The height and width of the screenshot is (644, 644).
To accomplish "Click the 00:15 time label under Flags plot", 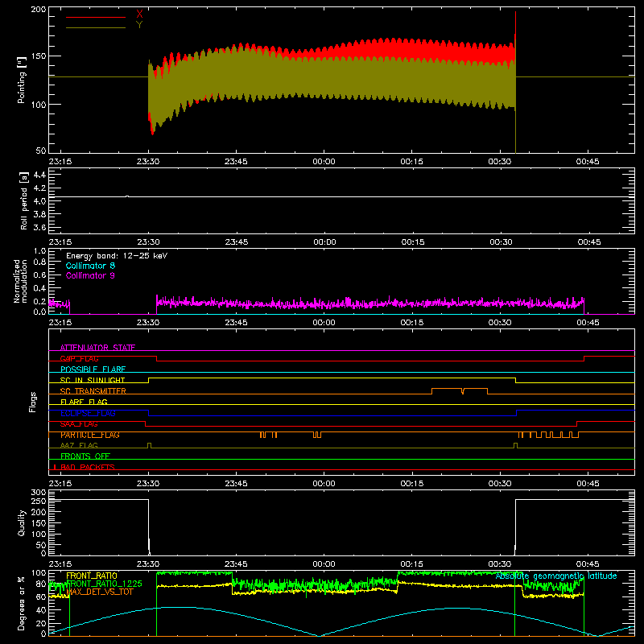I will click(x=412, y=484).
